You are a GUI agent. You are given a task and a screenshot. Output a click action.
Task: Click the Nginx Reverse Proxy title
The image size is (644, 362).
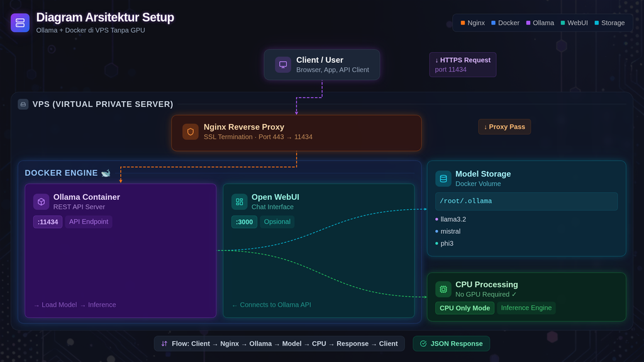point(244,127)
